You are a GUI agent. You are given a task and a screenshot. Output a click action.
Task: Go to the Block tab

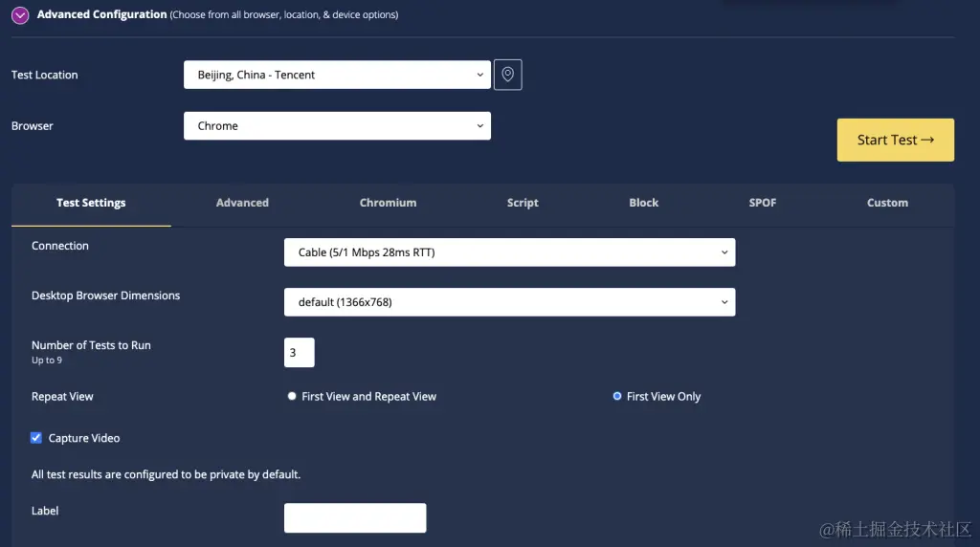[644, 203]
